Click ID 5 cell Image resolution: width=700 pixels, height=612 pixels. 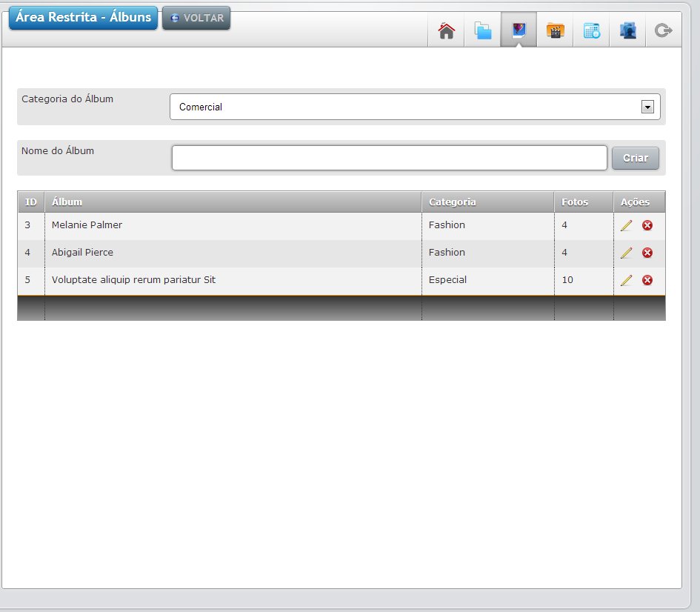click(x=27, y=280)
